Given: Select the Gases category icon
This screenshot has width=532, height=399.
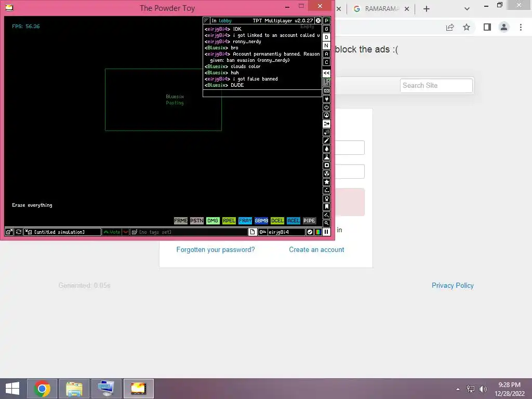Looking at the screenshot, I should (x=326, y=140).
